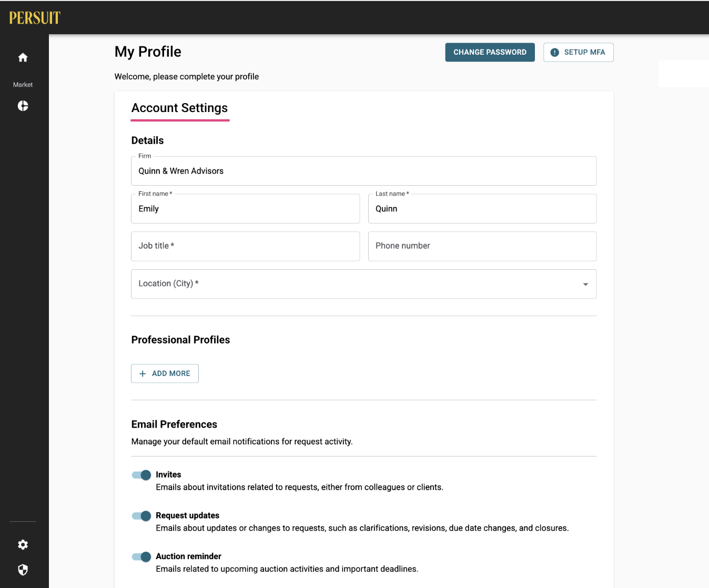
Task: Click the Job title field
Action: [x=245, y=246]
